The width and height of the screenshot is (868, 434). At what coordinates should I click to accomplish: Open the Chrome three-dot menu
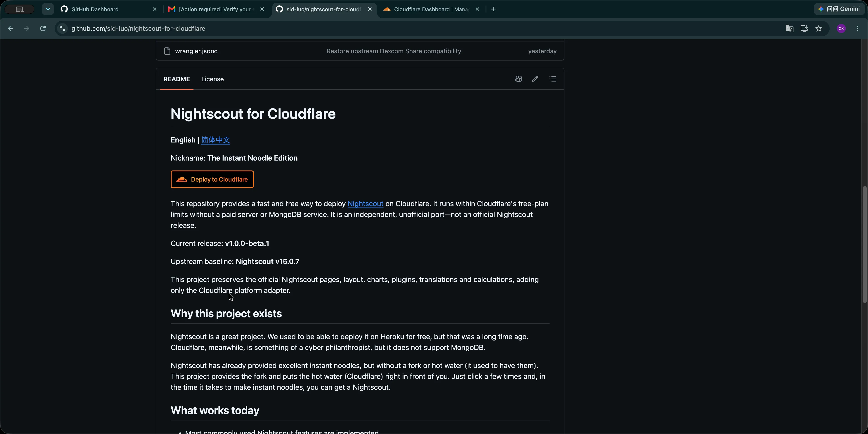click(858, 29)
